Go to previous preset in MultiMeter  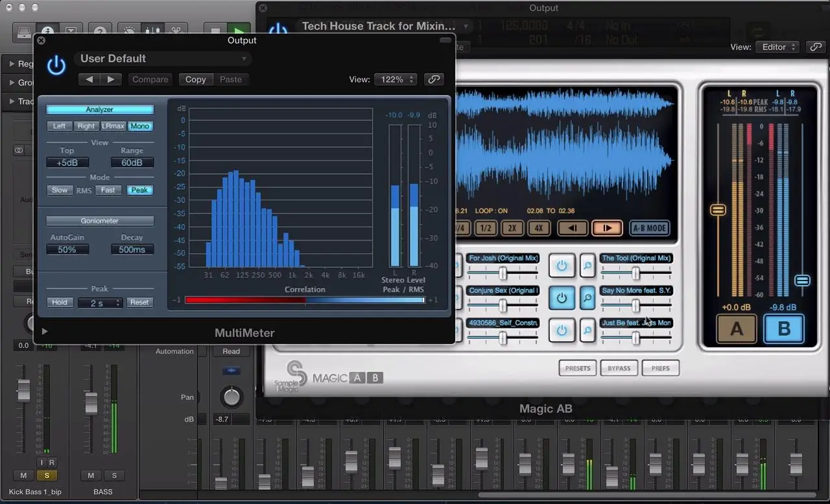89,79
